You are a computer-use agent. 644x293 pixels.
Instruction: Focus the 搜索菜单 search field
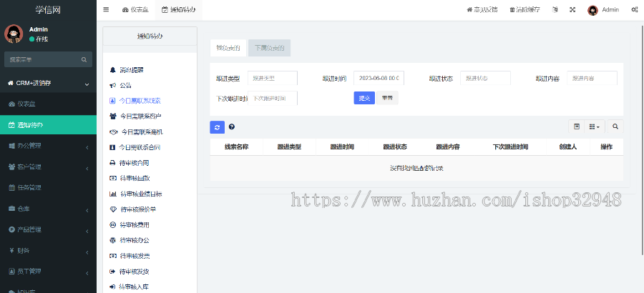[42, 59]
